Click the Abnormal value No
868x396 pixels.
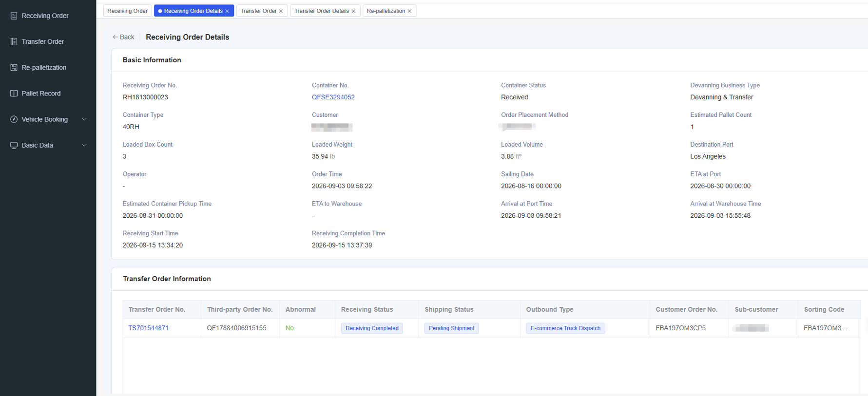pyautogui.click(x=289, y=328)
